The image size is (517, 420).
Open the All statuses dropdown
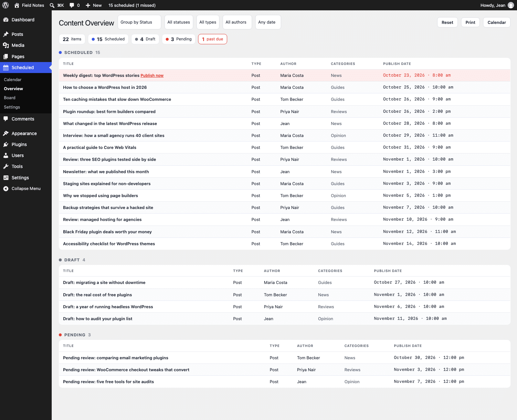[179, 22]
